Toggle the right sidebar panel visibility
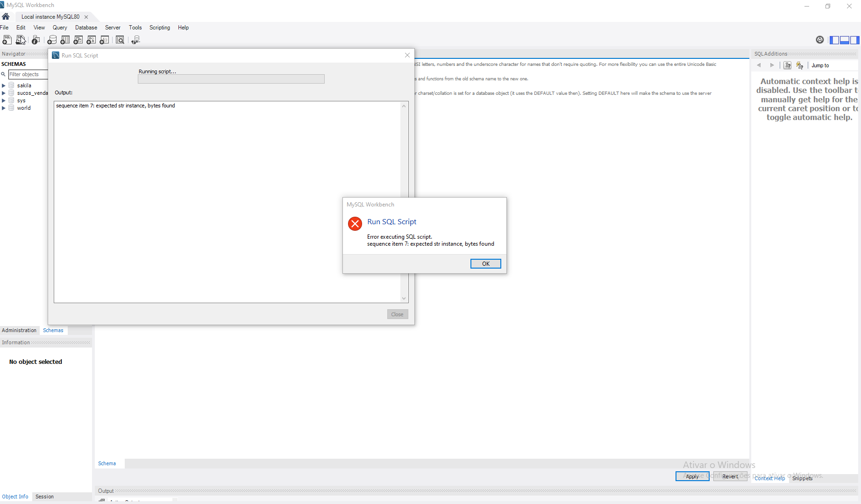 point(855,40)
